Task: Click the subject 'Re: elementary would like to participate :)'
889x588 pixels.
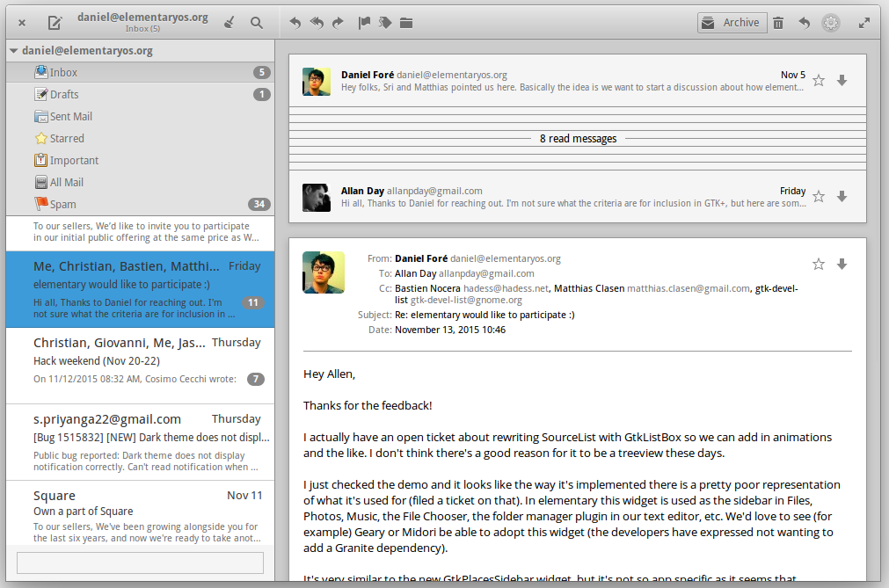Action: [485, 315]
